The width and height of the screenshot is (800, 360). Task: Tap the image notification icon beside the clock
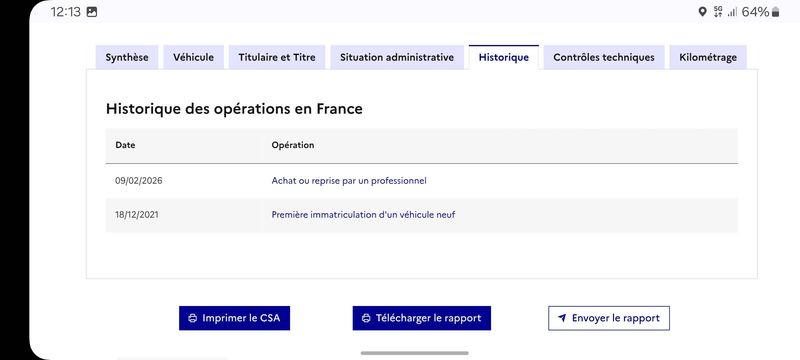(x=92, y=12)
